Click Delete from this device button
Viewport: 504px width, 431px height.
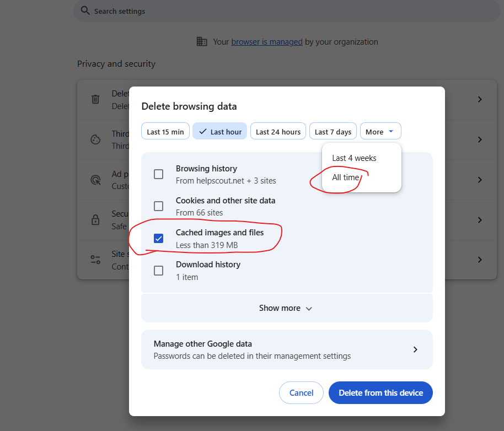pos(380,393)
